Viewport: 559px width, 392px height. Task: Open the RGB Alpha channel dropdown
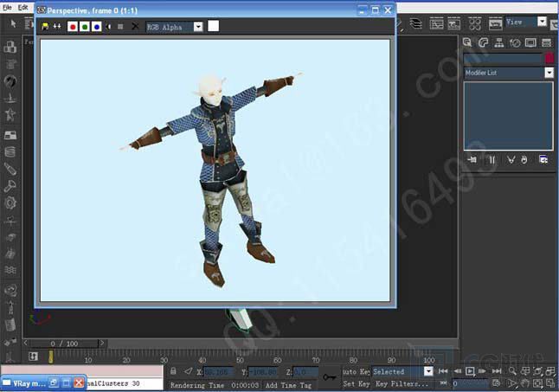click(x=198, y=27)
